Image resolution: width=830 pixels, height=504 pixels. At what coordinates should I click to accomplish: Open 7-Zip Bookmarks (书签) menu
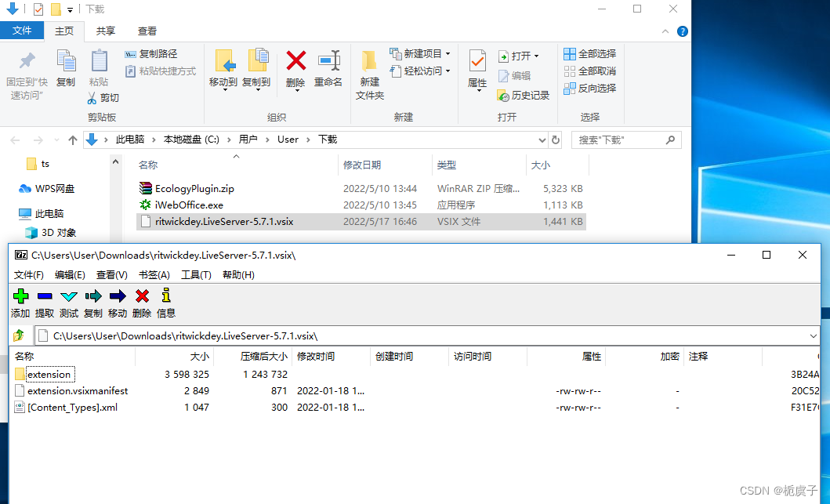pyautogui.click(x=154, y=275)
